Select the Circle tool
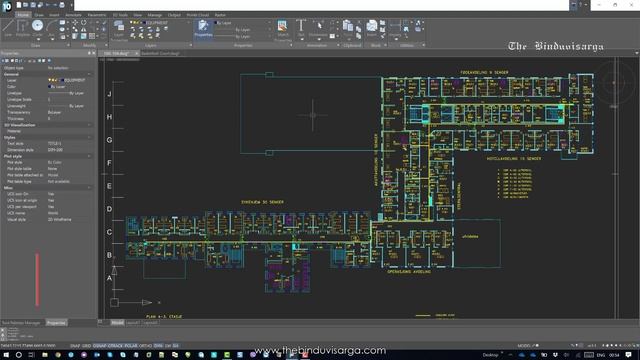The height and width of the screenshot is (360, 640). pyautogui.click(x=37, y=28)
